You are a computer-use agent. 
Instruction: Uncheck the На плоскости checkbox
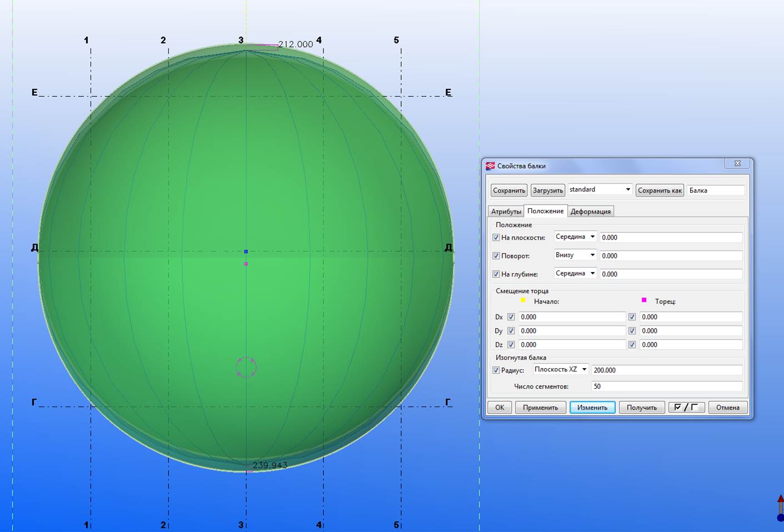(x=496, y=238)
